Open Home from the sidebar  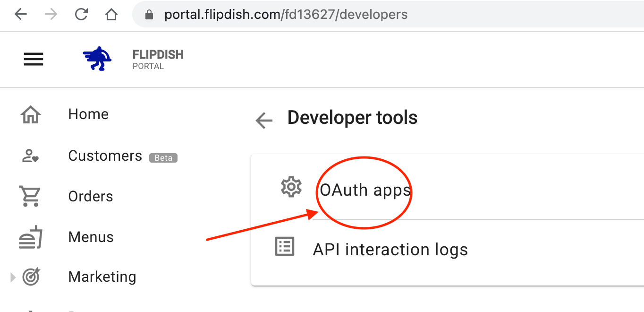88,114
